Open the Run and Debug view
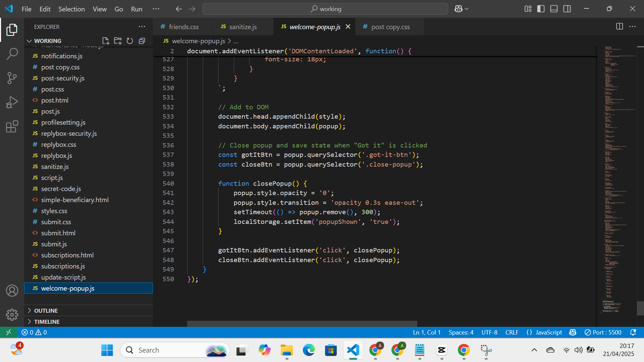644x362 pixels. (x=12, y=102)
